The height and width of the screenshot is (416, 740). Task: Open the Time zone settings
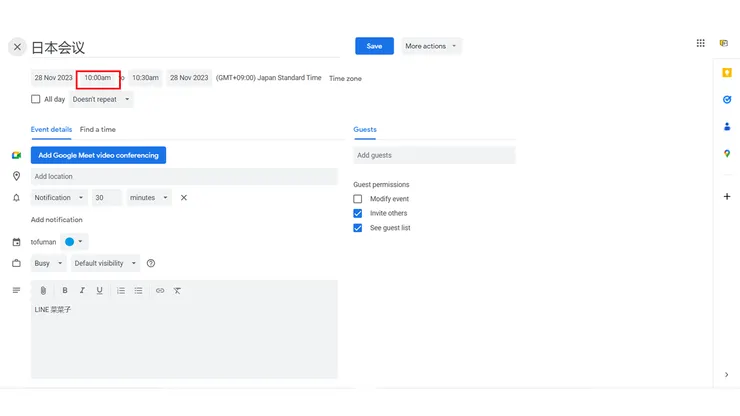(345, 78)
